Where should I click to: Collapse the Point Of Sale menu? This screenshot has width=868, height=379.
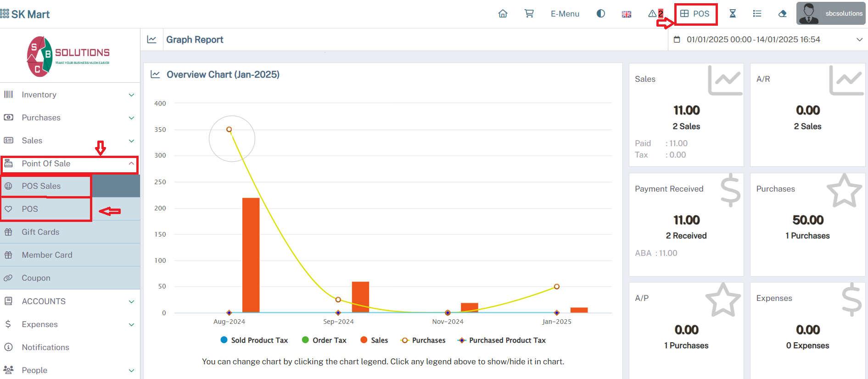[69, 164]
